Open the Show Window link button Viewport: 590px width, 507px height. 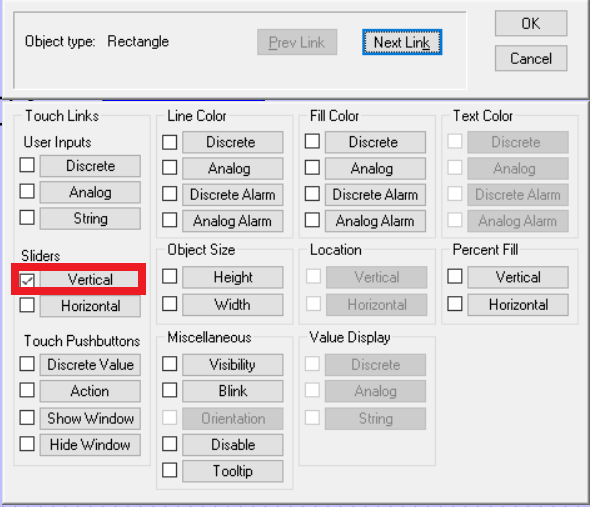90,419
